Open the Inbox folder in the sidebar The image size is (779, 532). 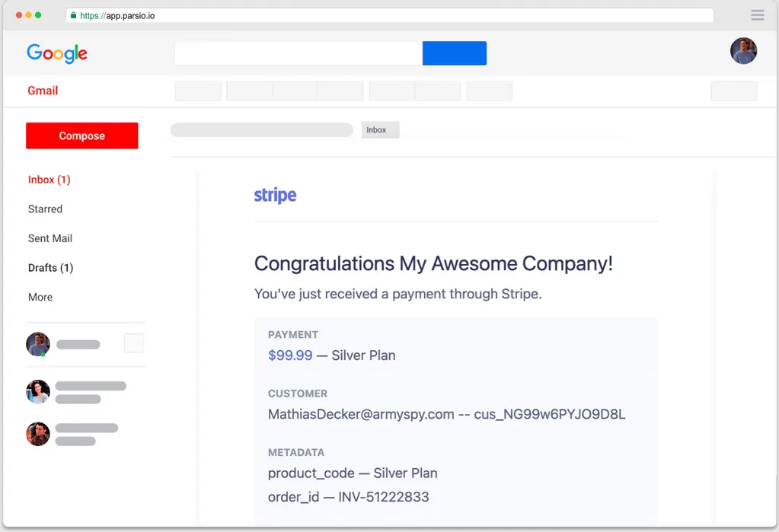point(49,179)
